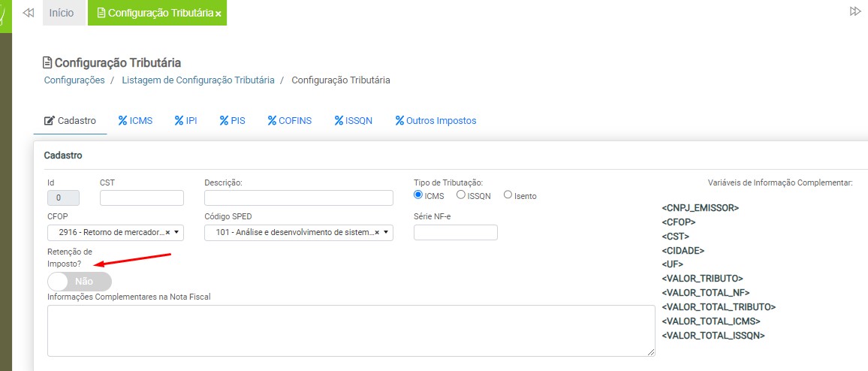868x371 pixels.
Task: Click the percent icon on IPI tab
Action: pos(179,121)
